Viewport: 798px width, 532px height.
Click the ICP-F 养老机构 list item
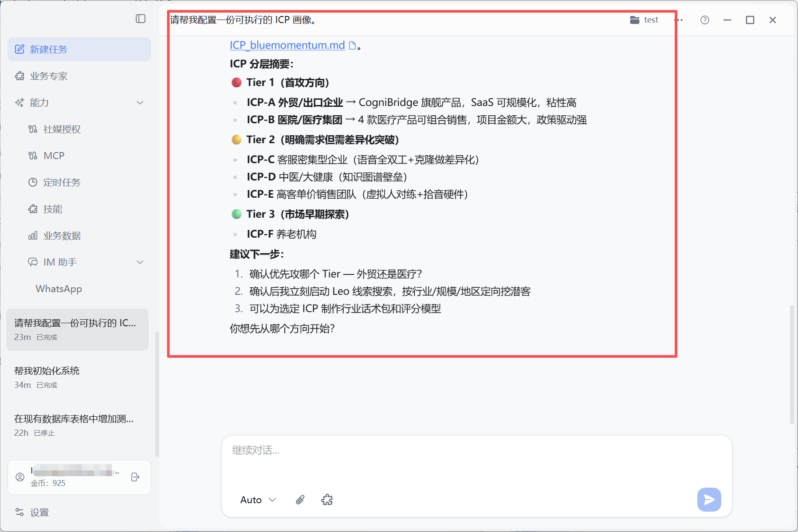[281, 234]
